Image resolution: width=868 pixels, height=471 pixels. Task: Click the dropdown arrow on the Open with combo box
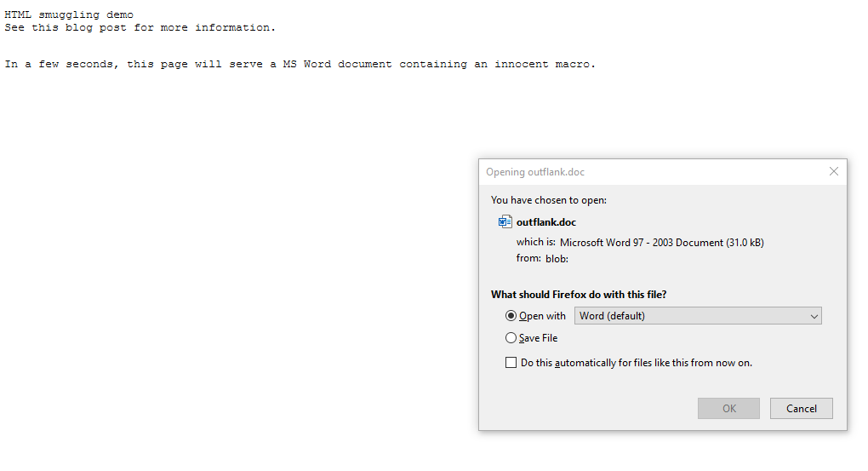pyautogui.click(x=814, y=316)
